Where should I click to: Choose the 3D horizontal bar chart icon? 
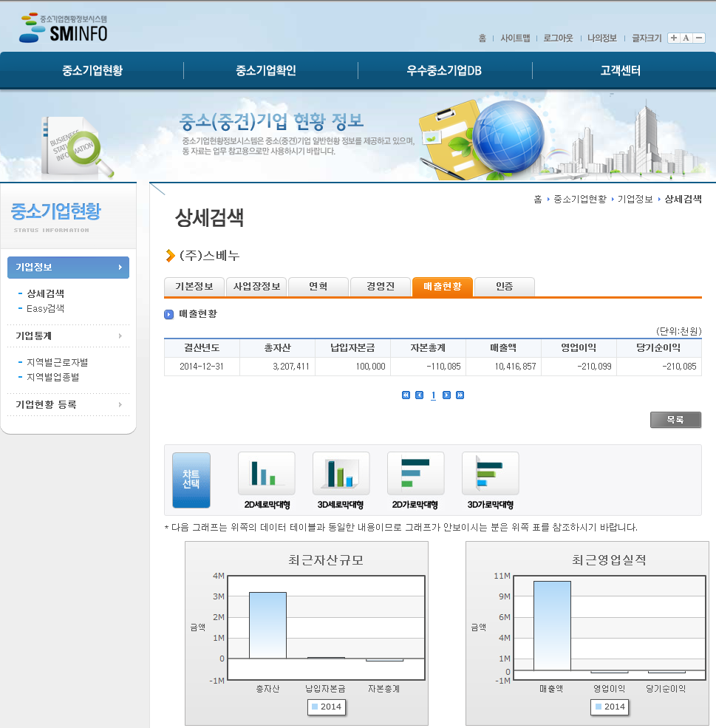pos(490,474)
